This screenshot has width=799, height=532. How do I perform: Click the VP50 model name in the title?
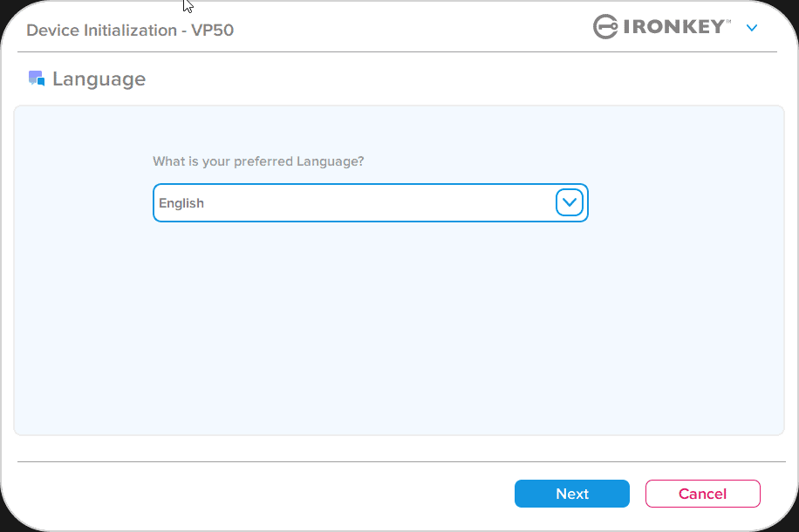coord(213,31)
